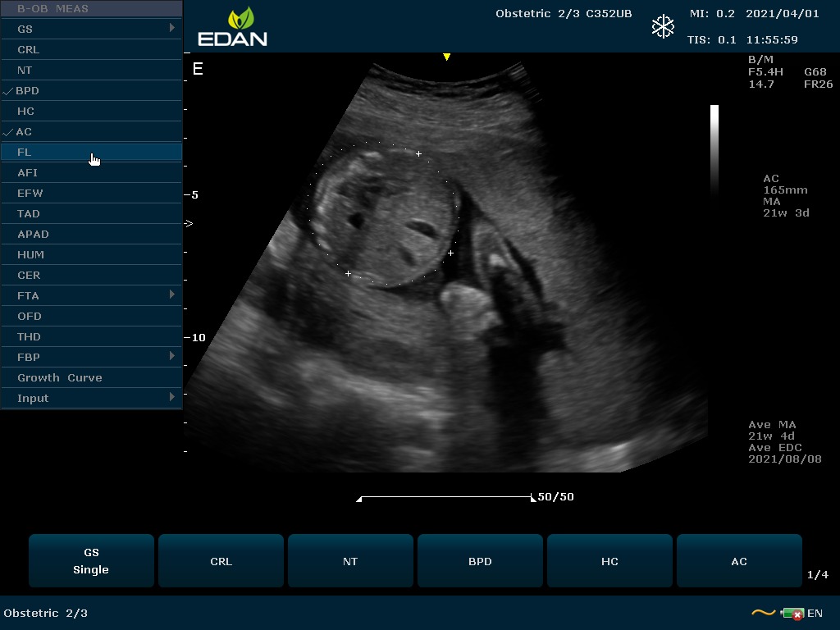This screenshot has width=840, height=630.
Task: Expand the GS submenu arrow
Action: click(171, 29)
